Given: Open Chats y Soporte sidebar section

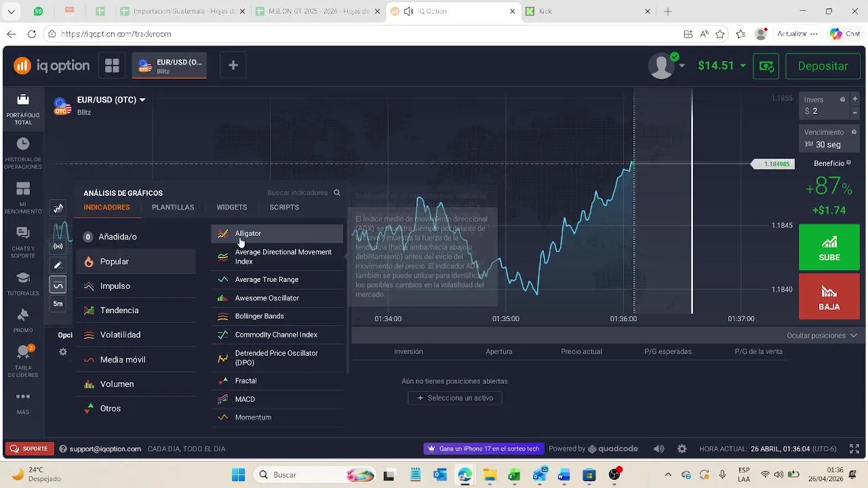Looking at the screenshot, I should pyautogui.click(x=23, y=243).
